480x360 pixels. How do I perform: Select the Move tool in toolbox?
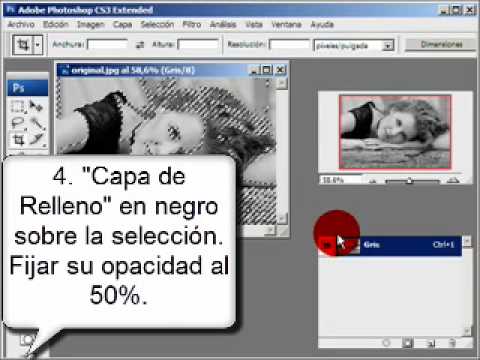click(x=36, y=107)
